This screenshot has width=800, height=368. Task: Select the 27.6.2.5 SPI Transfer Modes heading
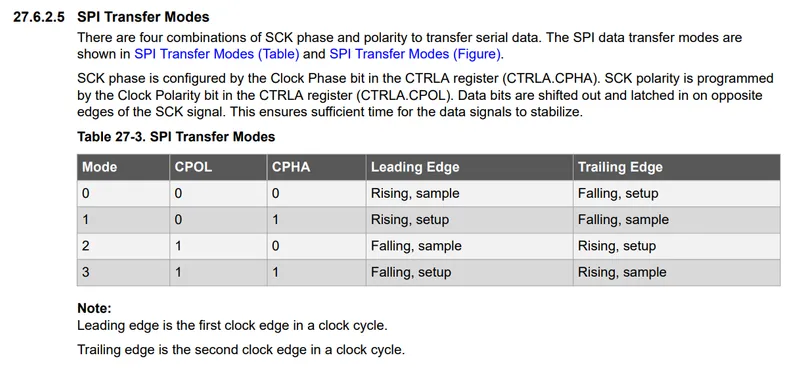111,17
